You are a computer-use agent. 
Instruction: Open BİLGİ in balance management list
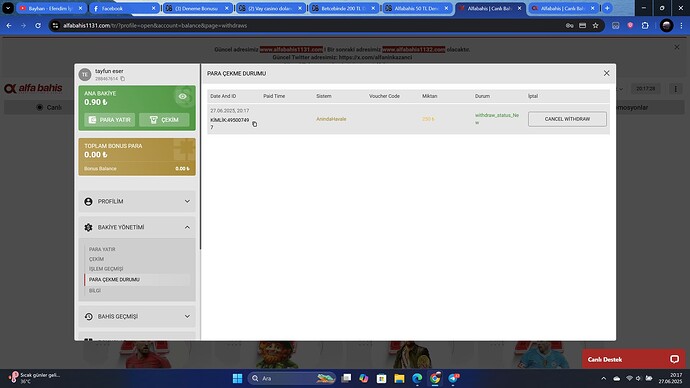95,290
